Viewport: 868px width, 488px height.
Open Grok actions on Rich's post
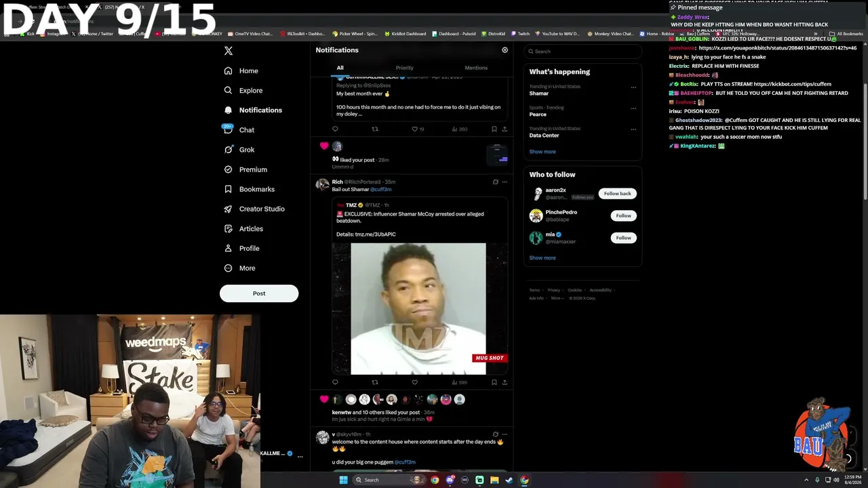tap(495, 182)
